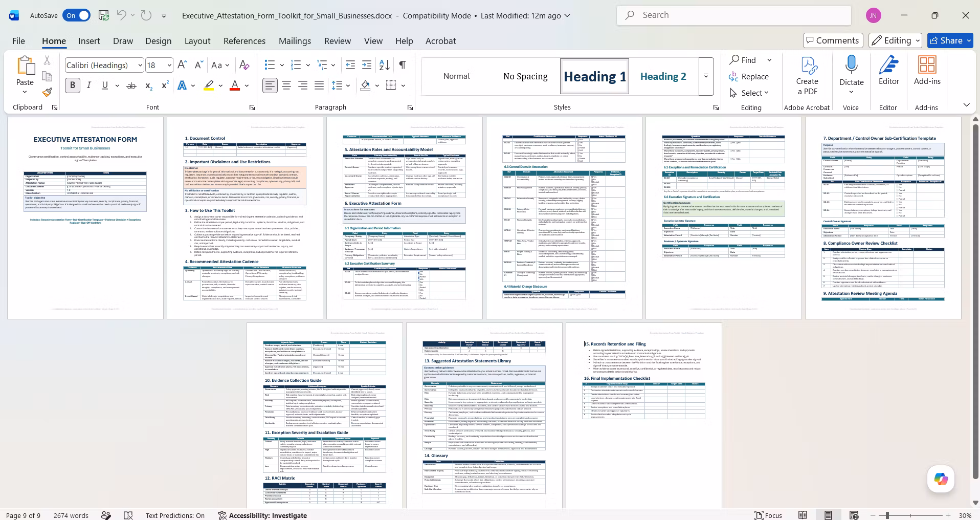Increase indent of the paragraph
Screen dimensions: 980x520
pyautogui.click(x=367, y=65)
